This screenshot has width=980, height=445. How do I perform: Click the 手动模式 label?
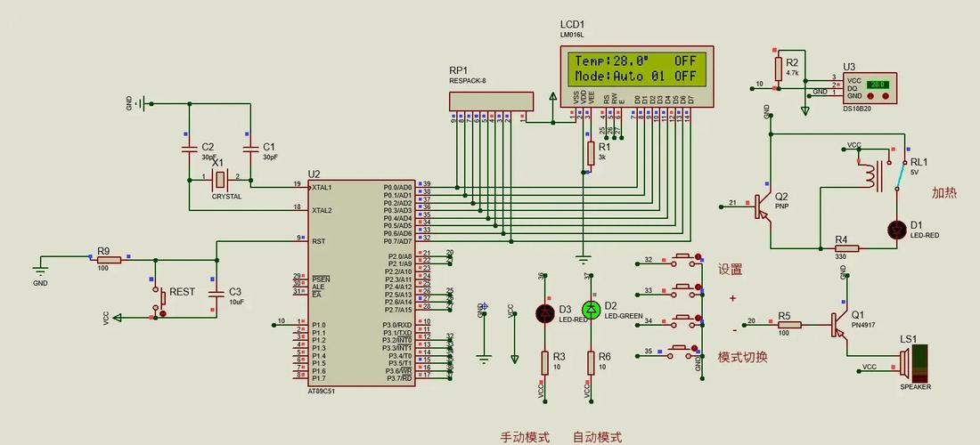click(525, 438)
